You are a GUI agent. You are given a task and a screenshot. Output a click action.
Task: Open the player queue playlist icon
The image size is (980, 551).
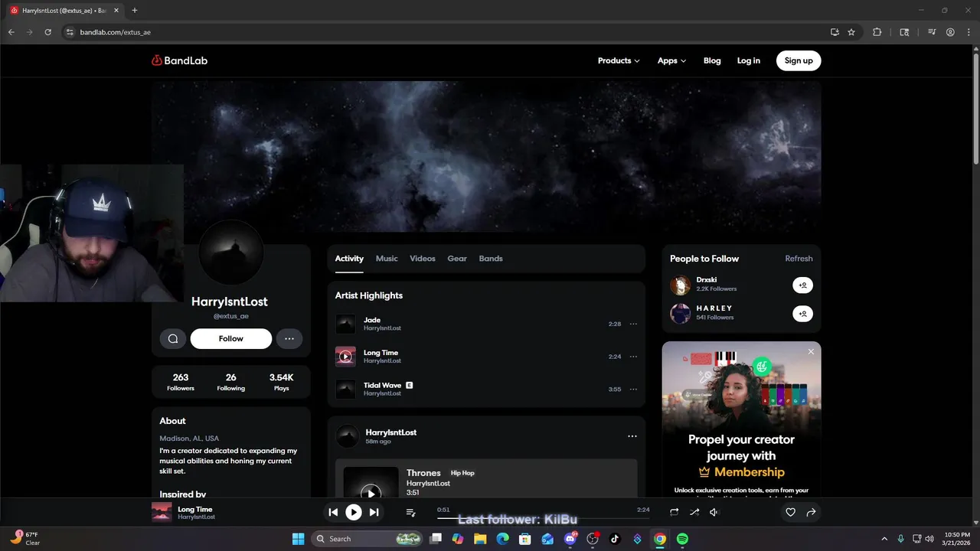point(410,513)
